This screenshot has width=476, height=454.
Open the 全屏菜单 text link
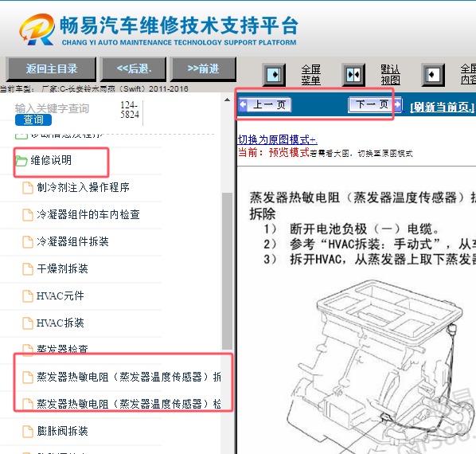point(311,75)
